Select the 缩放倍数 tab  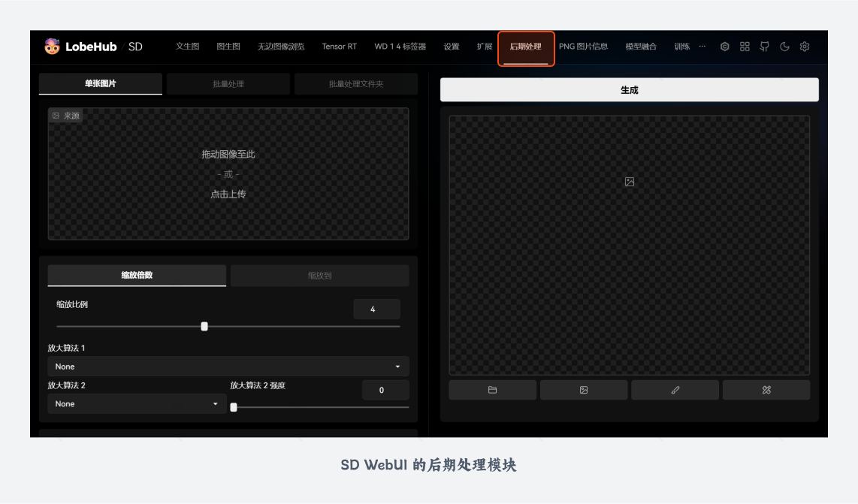click(x=137, y=275)
